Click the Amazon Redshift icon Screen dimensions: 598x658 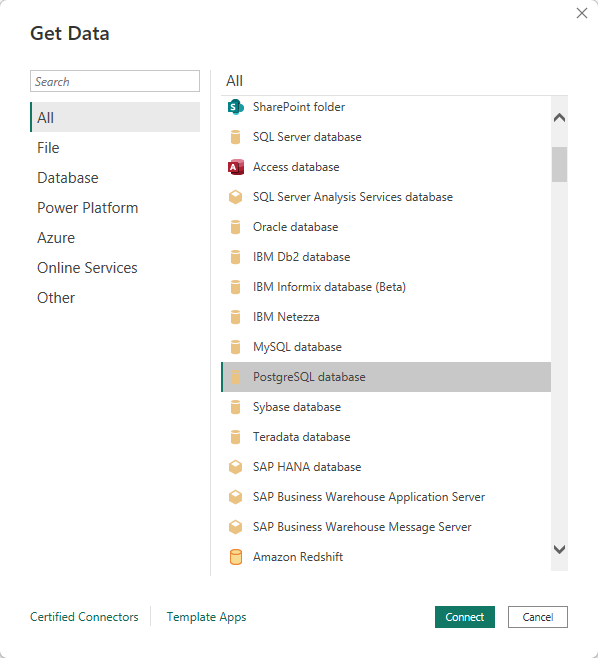click(235, 557)
